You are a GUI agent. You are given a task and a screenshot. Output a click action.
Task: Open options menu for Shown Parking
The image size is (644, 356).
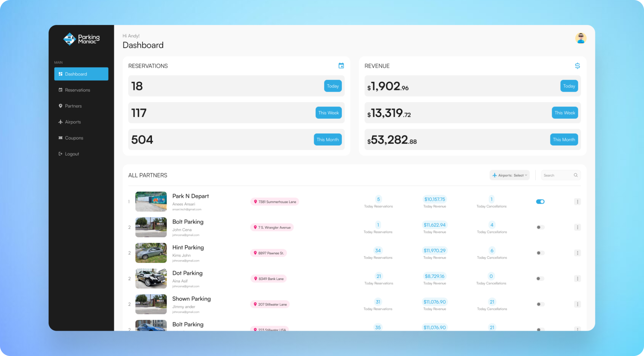coord(577,304)
